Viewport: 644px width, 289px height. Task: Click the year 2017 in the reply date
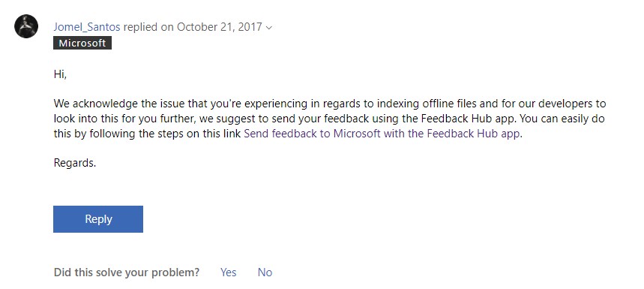[250, 27]
